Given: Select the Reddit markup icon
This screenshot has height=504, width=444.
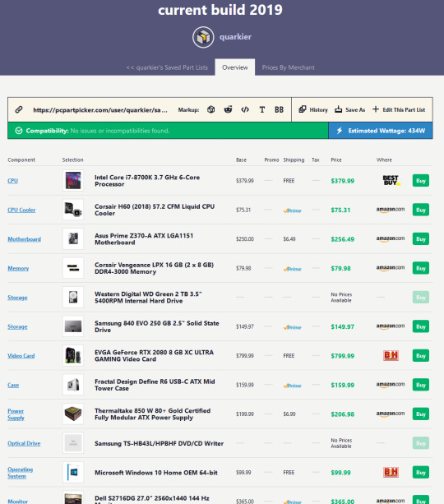Looking at the screenshot, I should [228, 109].
